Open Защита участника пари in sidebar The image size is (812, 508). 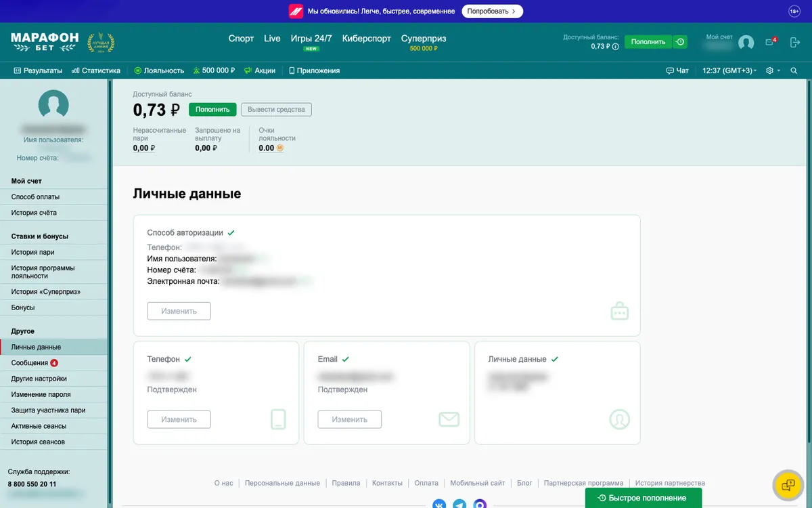(x=53, y=410)
